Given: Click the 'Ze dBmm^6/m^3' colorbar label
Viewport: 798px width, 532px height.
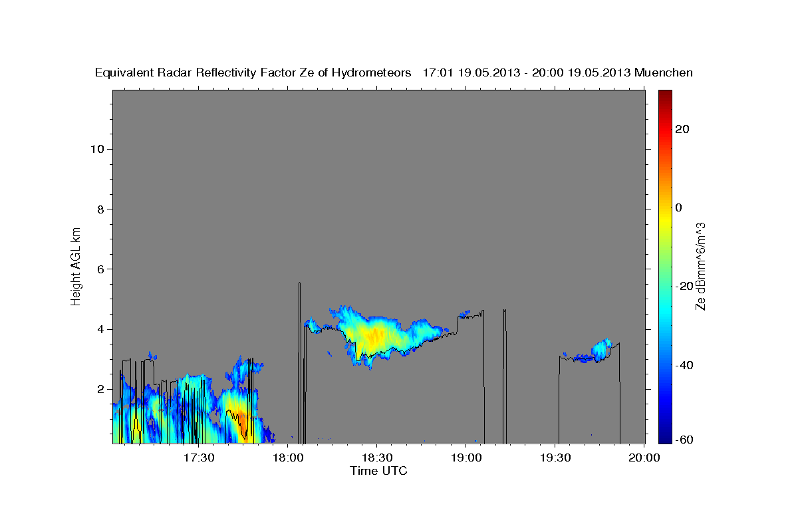Looking at the screenshot, I should tap(700, 266).
